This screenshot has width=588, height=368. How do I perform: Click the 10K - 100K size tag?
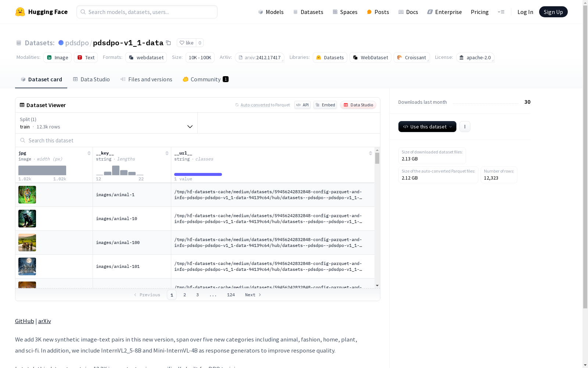point(200,57)
